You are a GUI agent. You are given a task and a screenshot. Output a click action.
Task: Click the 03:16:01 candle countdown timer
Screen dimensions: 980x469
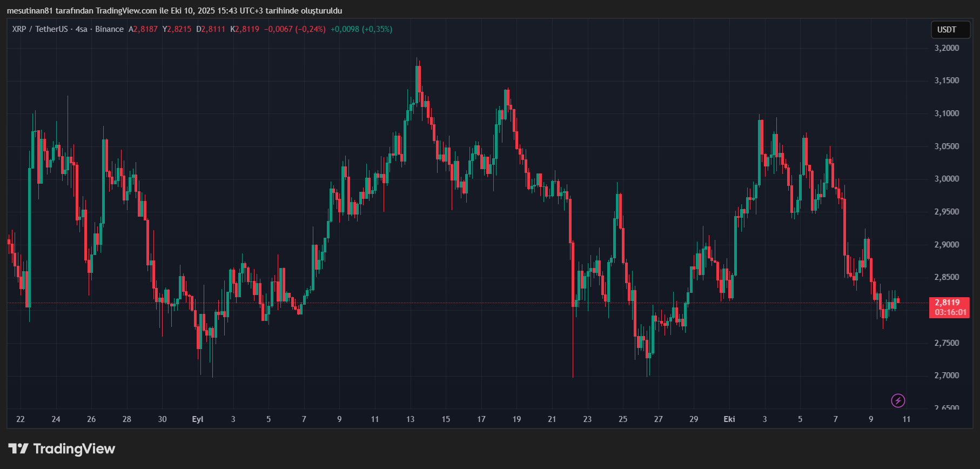point(950,312)
